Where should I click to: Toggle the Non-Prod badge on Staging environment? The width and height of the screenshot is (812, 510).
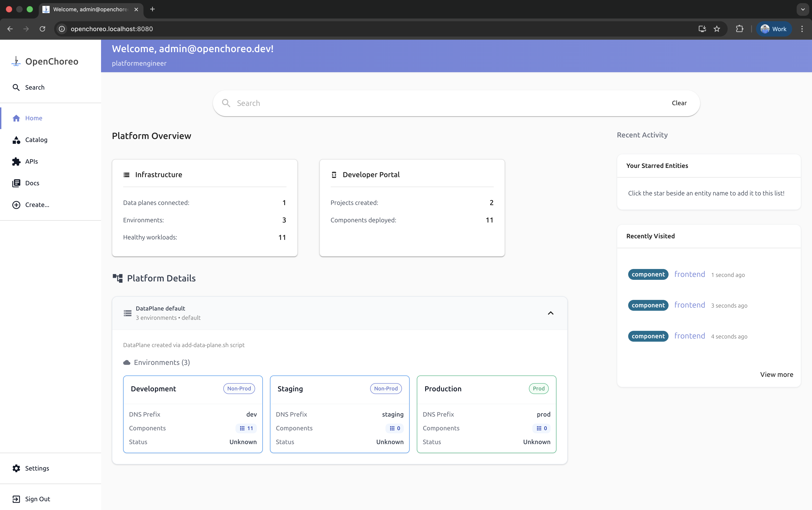(x=386, y=388)
